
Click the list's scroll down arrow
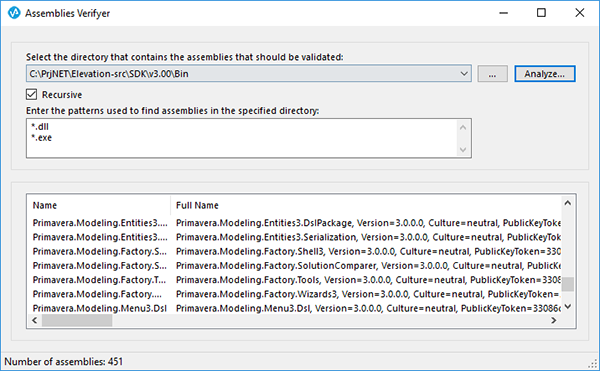[568, 306]
